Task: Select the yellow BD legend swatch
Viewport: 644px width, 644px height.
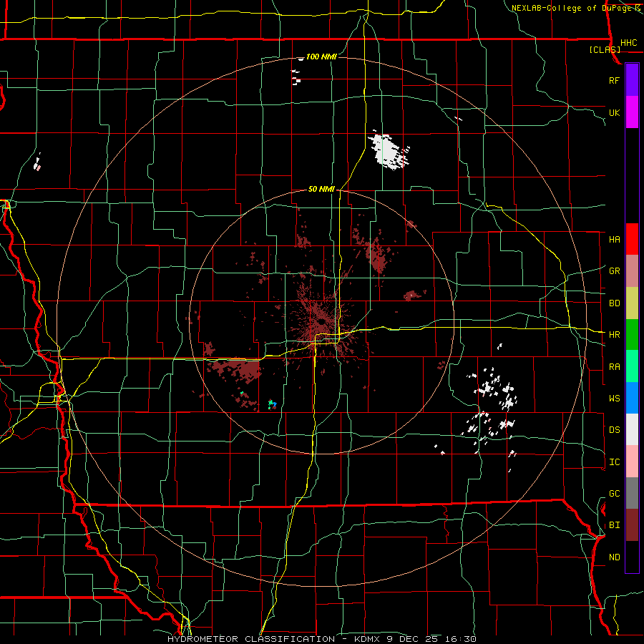Action: point(632,303)
